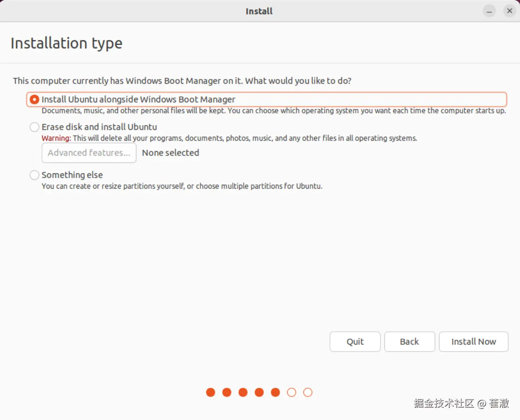Click the first filled progress dot

pos(211,393)
